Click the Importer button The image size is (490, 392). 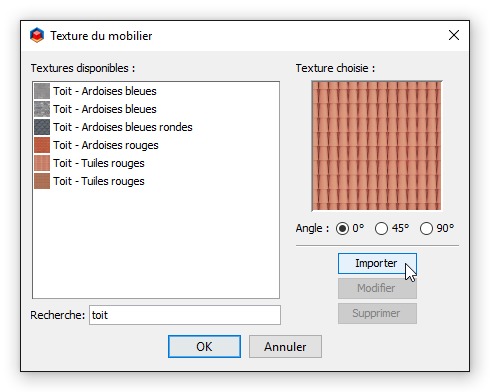[x=377, y=263]
